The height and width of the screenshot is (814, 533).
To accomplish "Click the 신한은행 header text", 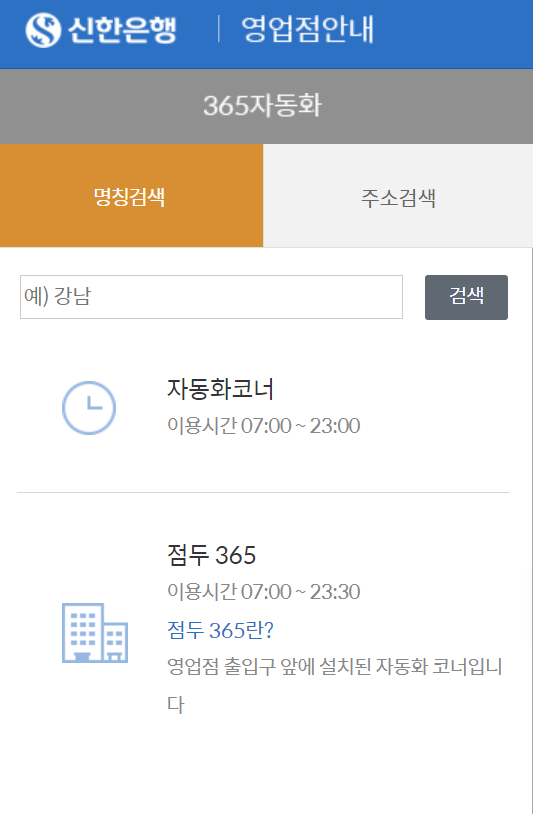I will (122, 30).
